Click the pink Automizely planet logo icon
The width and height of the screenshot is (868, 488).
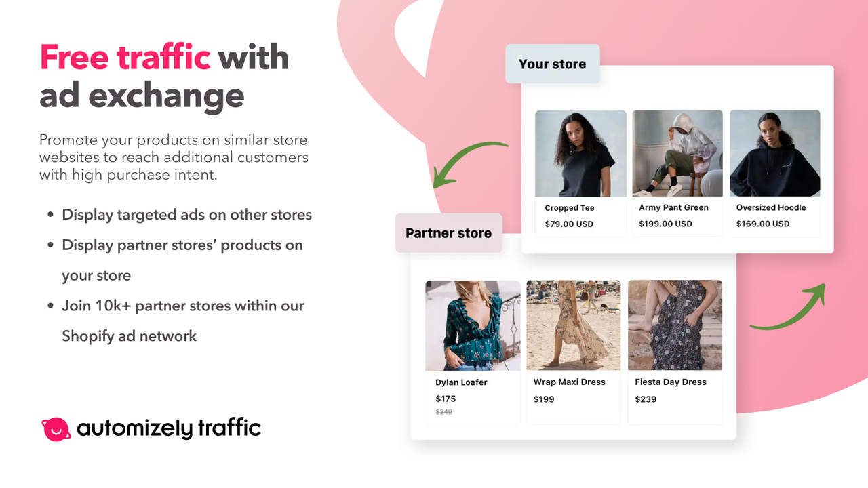click(56, 429)
